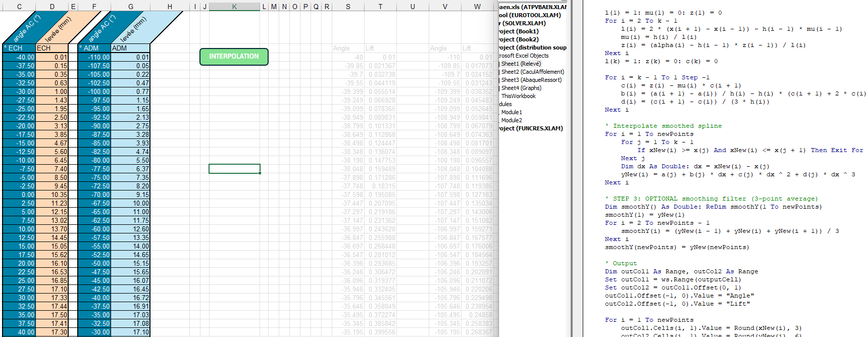Click the light blue ADM header cell
Screen dimensions: 868x337
click(x=130, y=48)
